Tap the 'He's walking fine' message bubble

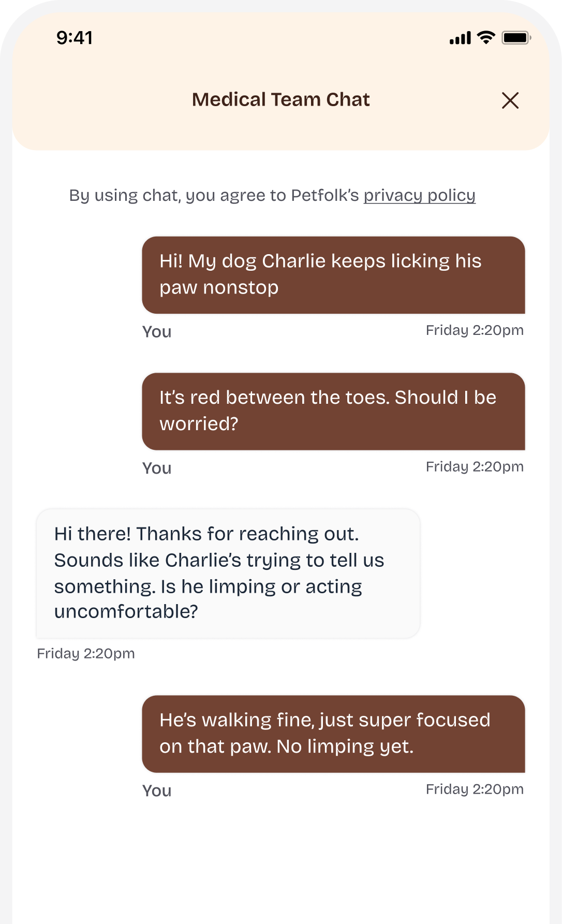(333, 734)
